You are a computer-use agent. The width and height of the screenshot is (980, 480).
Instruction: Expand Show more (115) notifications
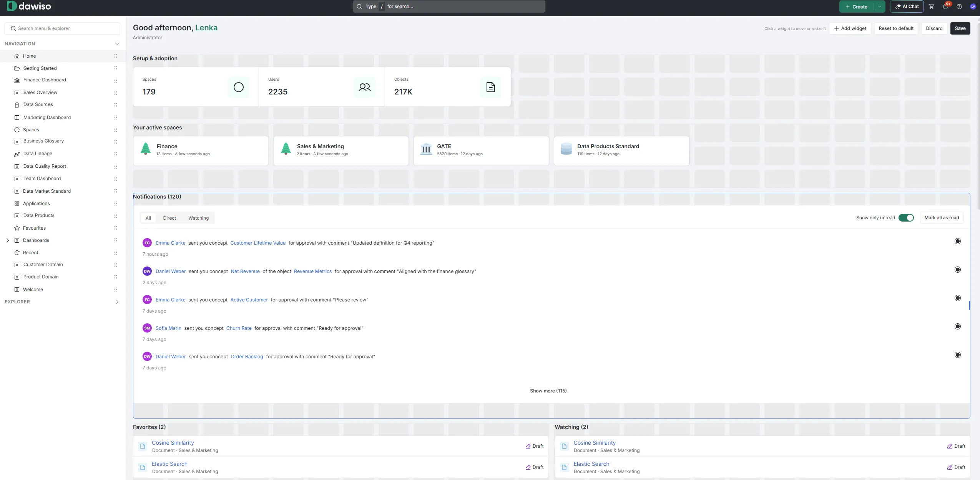[548, 391]
